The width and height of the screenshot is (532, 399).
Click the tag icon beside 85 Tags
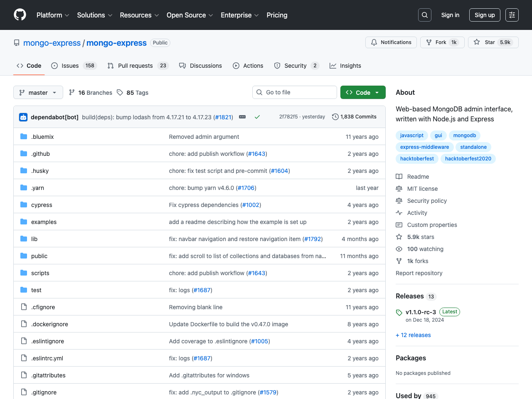pyautogui.click(x=120, y=92)
